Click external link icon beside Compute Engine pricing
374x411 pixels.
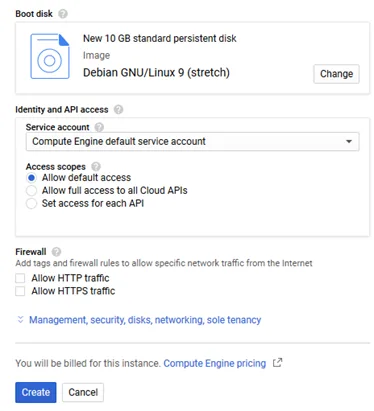click(x=277, y=363)
